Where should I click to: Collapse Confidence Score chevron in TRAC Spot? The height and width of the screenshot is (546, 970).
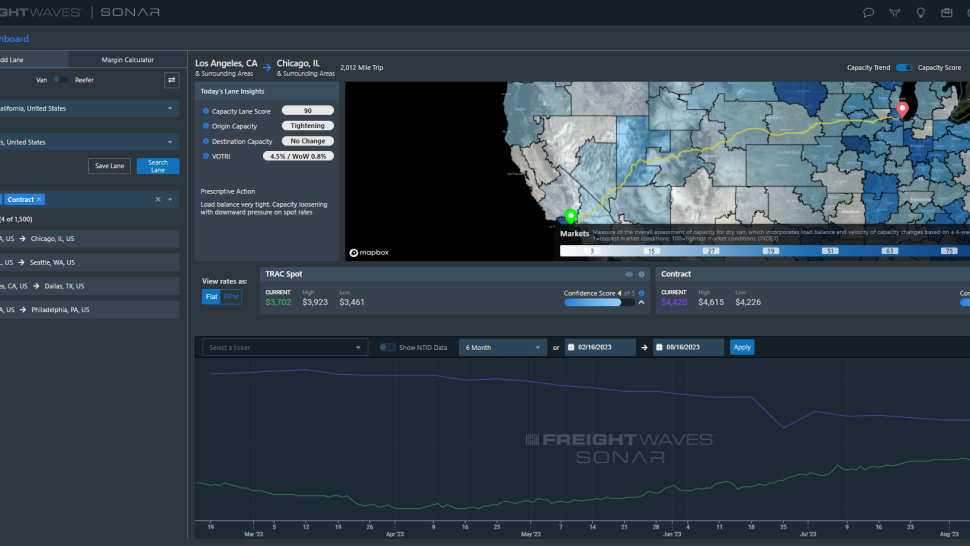coord(642,302)
